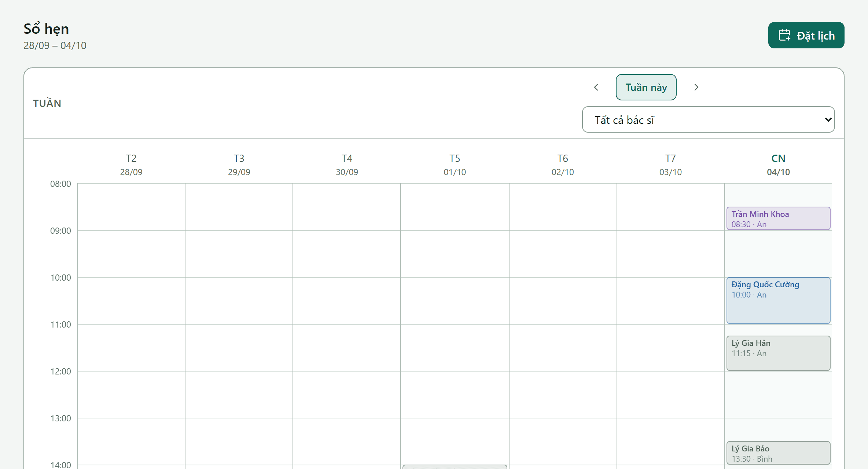Select the Tuần này button
This screenshot has height=469, width=868.
[x=646, y=87]
